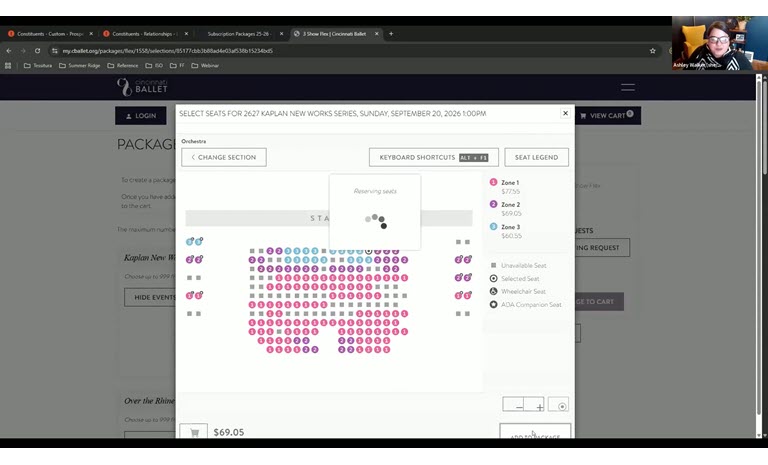Open a new browser tab with plus

pyautogui.click(x=391, y=34)
